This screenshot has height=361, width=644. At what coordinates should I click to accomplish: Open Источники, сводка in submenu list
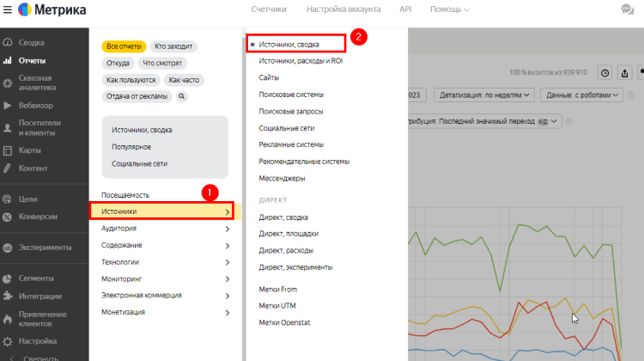[289, 45]
